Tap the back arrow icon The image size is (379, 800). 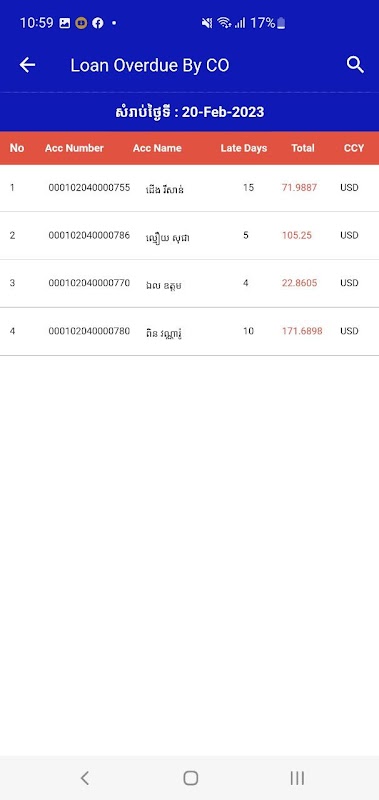click(x=27, y=65)
